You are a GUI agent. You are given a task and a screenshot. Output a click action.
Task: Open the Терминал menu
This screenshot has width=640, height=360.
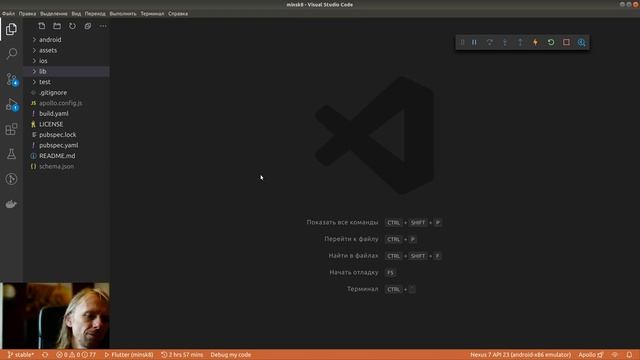point(152,13)
